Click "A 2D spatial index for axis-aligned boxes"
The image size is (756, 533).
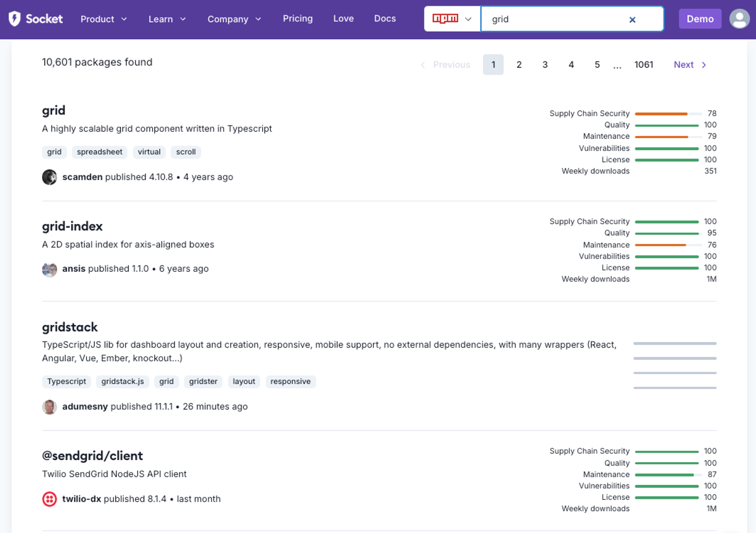click(x=128, y=245)
